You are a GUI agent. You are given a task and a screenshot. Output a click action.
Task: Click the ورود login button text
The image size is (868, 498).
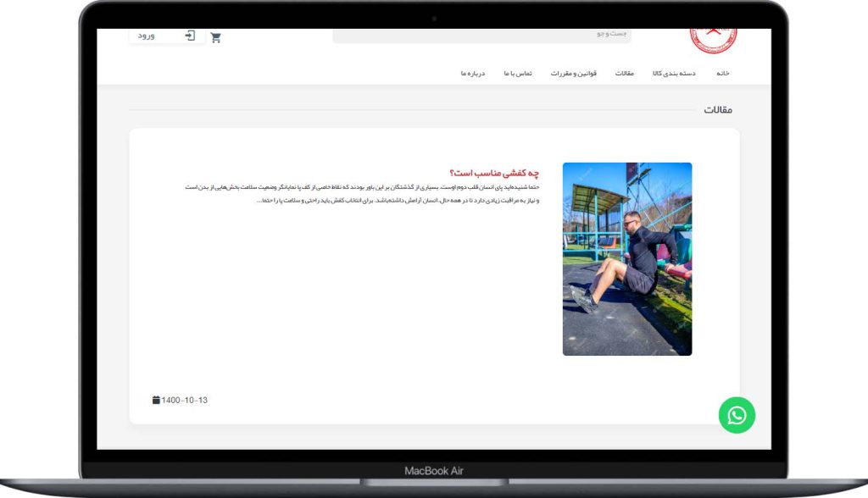pos(147,36)
